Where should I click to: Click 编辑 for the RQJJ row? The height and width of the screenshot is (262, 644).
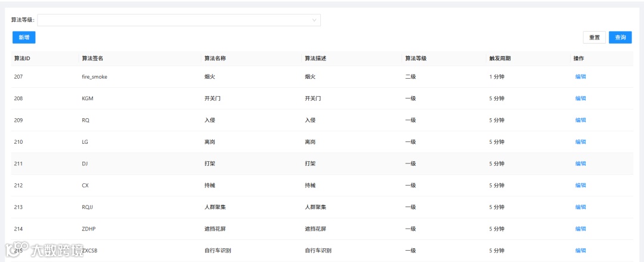point(580,207)
